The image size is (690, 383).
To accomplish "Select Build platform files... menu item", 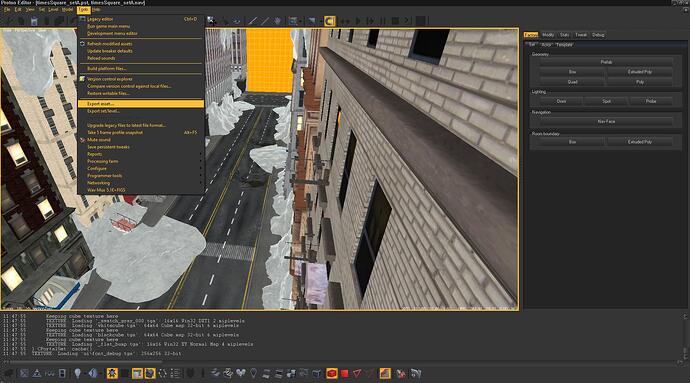I will tap(141, 69).
